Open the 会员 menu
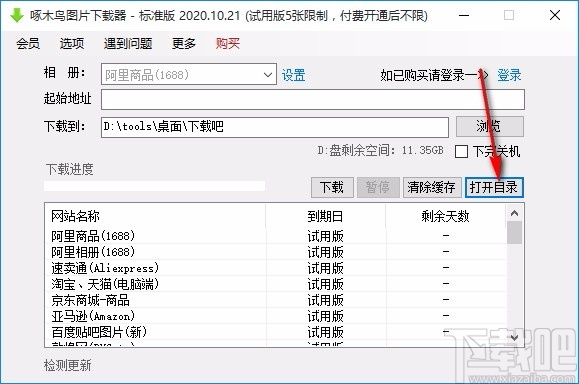The image size is (579, 384). (28, 44)
